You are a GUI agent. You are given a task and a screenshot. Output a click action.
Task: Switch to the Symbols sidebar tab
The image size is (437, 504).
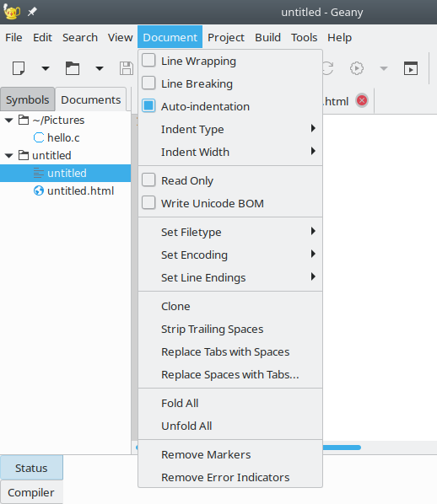27,99
